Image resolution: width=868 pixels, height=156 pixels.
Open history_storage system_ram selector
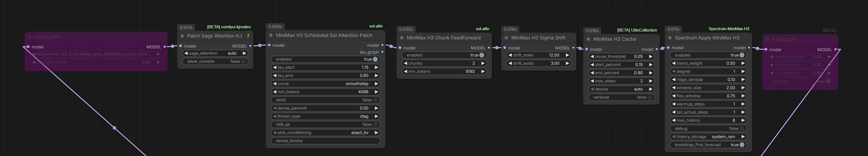click(x=708, y=137)
